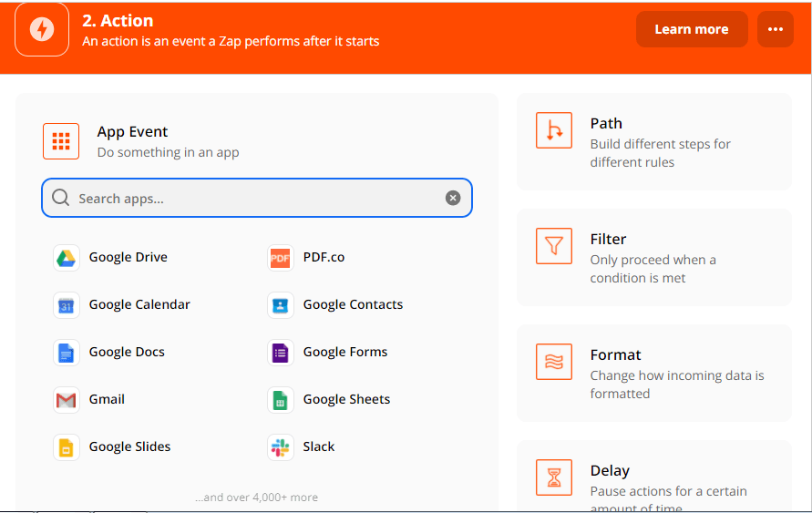The height and width of the screenshot is (513, 812).
Task: Pick the Slack app icon
Action: pyautogui.click(x=281, y=447)
